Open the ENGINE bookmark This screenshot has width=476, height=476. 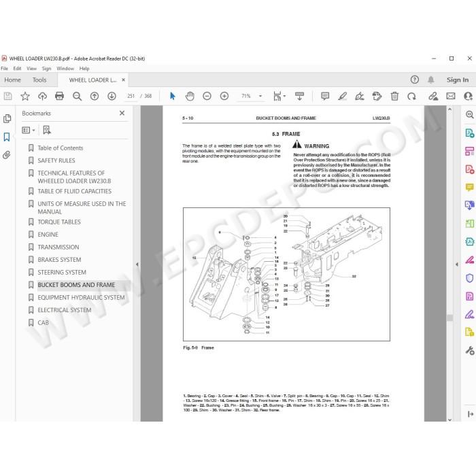48,235
